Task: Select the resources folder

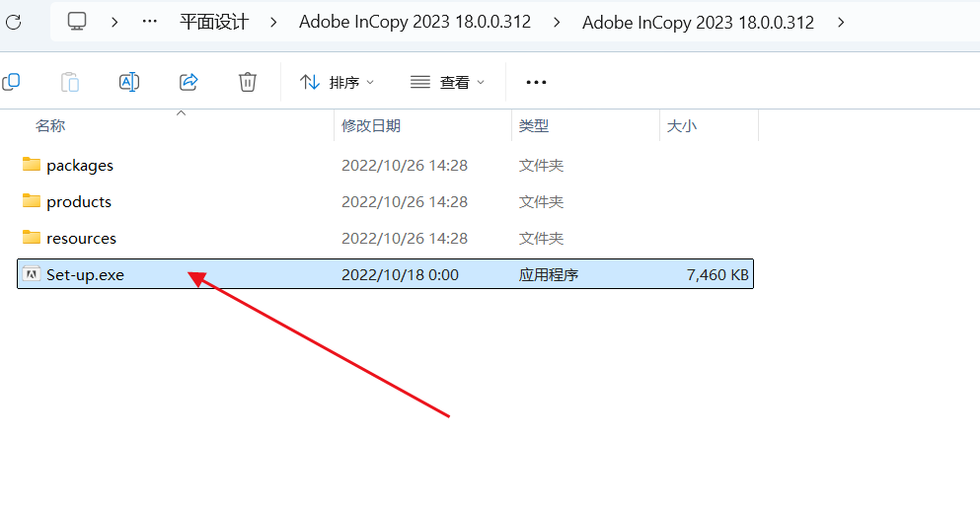Action: [x=81, y=238]
